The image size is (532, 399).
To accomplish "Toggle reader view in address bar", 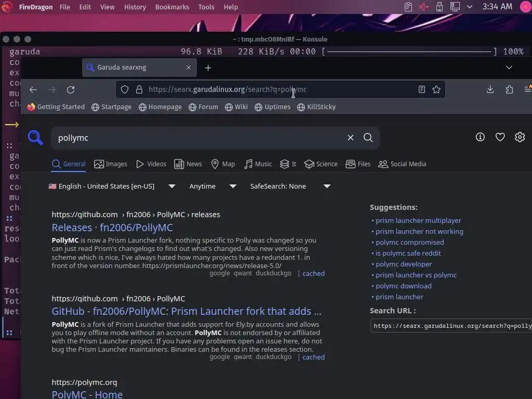I will [422, 89].
